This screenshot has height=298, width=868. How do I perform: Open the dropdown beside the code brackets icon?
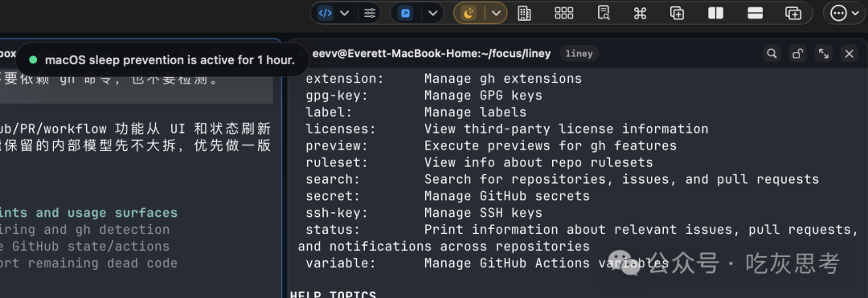(x=344, y=14)
